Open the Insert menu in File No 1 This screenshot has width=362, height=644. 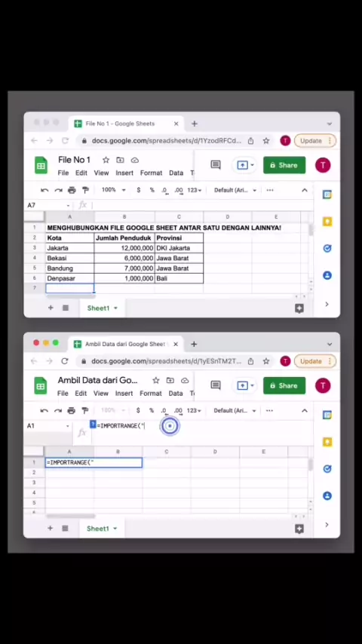pos(124,173)
